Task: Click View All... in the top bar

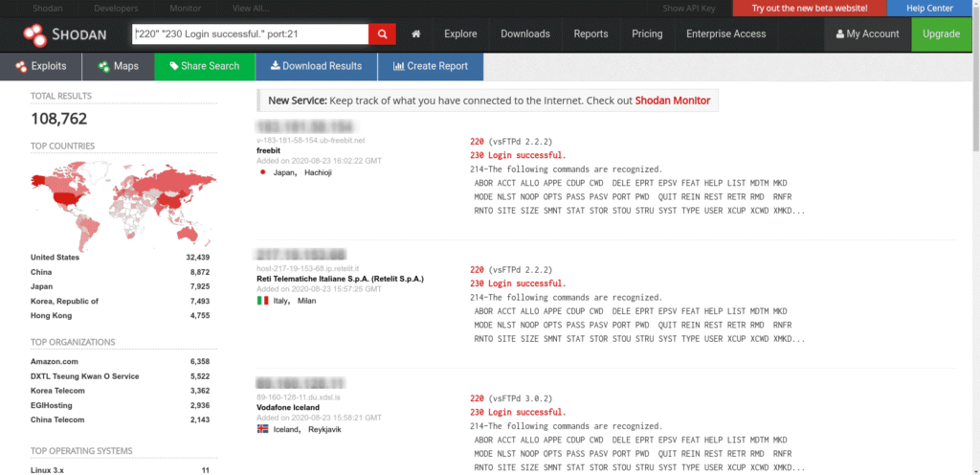Action: click(251, 9)
